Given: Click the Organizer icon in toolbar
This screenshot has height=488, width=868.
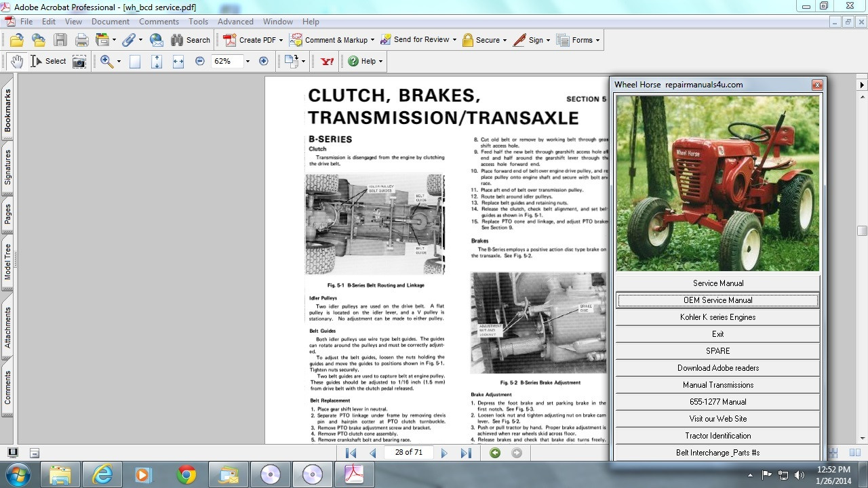Looking at the screenshot, I should click(104, 40).
